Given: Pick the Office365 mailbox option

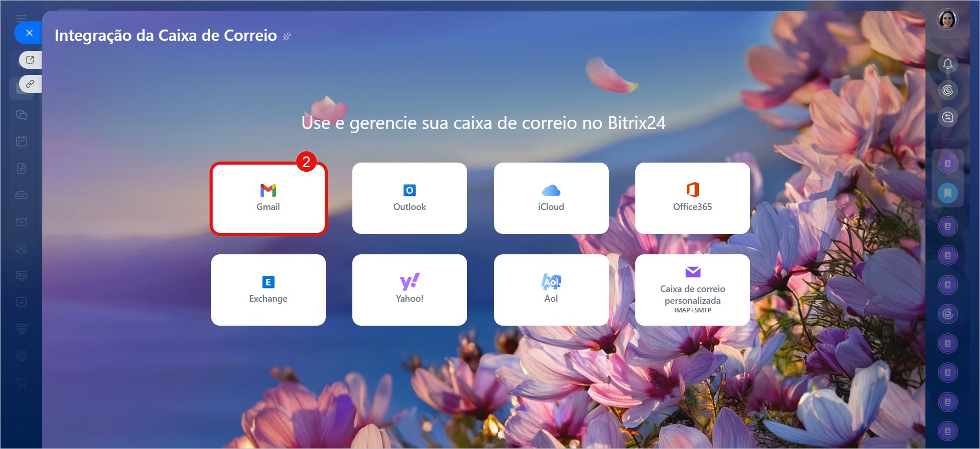Looking at the screenshot, I should pyautogui.click(x=692, y=198).
